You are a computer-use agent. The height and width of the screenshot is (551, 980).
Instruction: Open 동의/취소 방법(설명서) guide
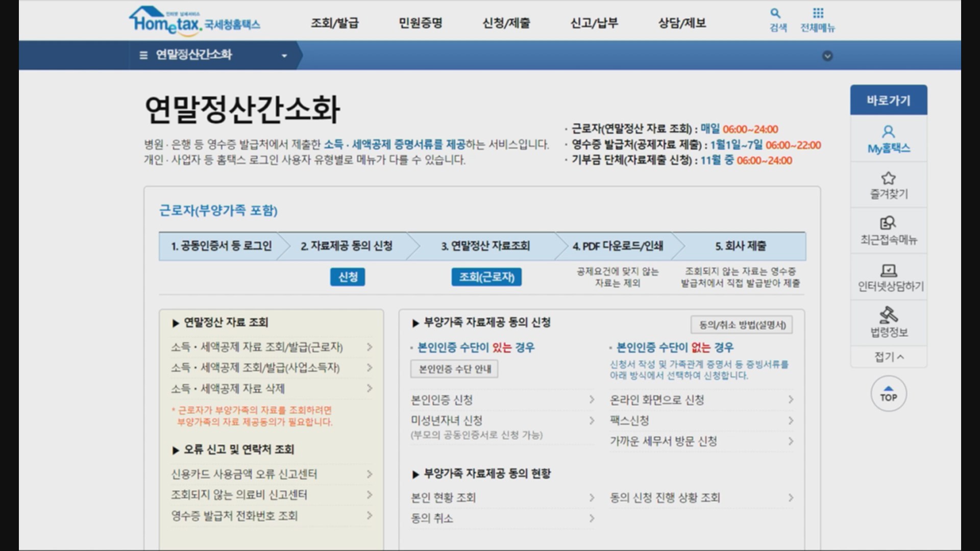(x=741, y=325)
